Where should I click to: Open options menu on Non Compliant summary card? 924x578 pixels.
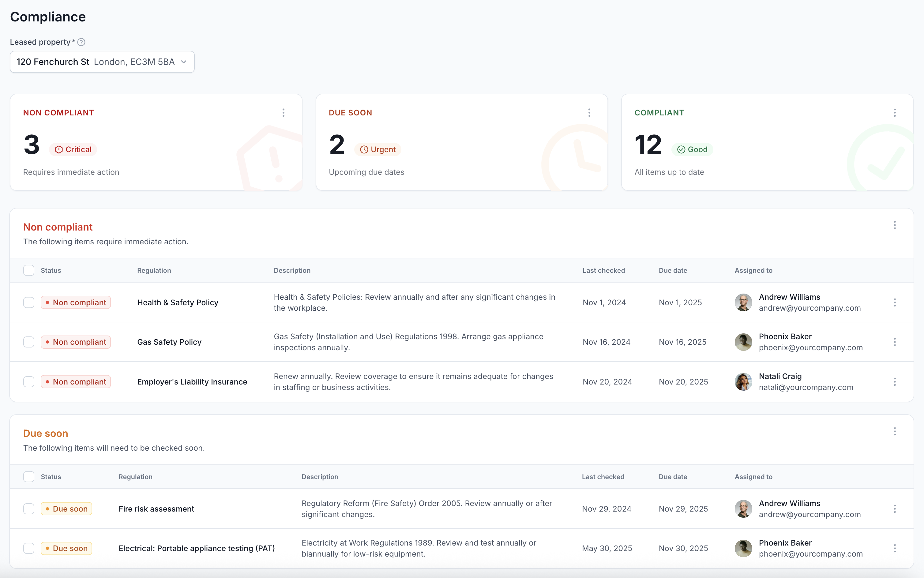(x=284, y=112)
